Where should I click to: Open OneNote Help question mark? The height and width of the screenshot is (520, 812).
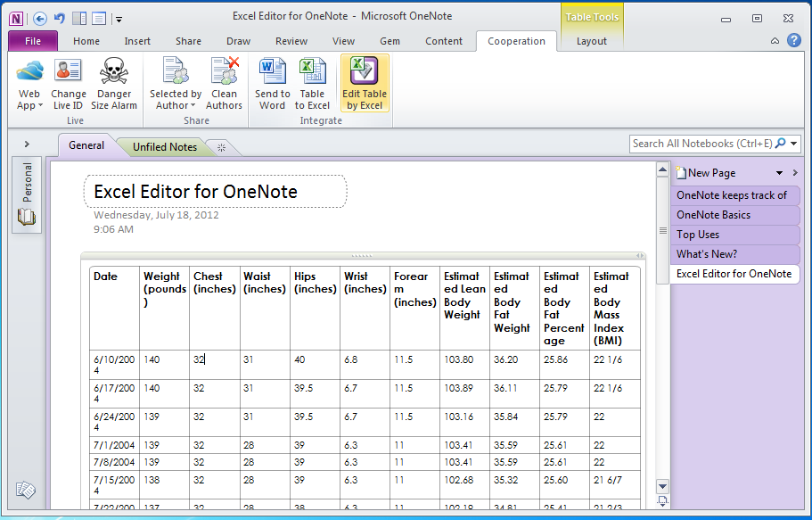[x=794, y=40]
